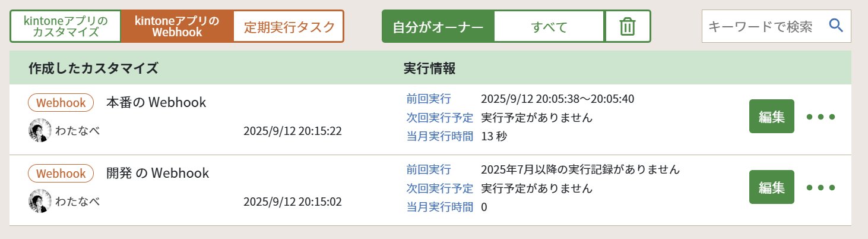Click the Webhook badge beside 開発の Webhook
868x239 pixels.
point(61,173)
